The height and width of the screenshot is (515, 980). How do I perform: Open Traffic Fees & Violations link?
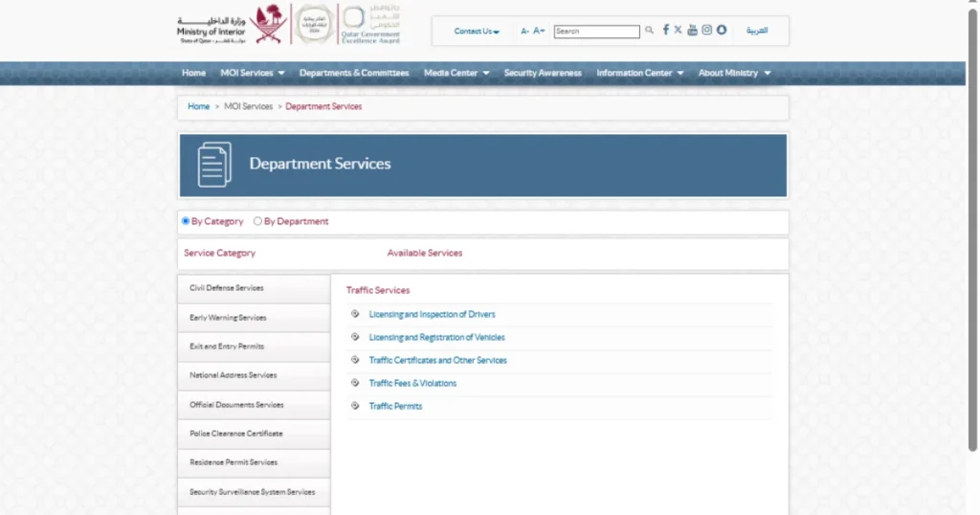click(412, 383)
